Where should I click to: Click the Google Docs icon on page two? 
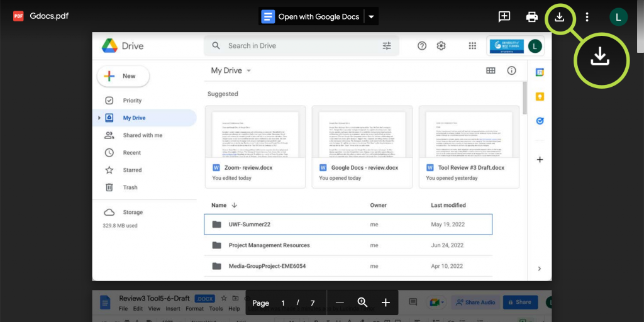tap(106, 304)
